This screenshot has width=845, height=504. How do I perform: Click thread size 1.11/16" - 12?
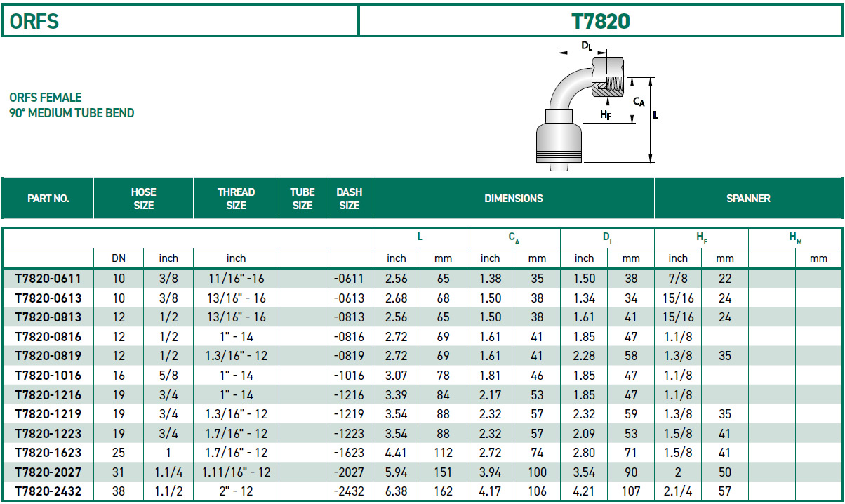pos(236,472)
